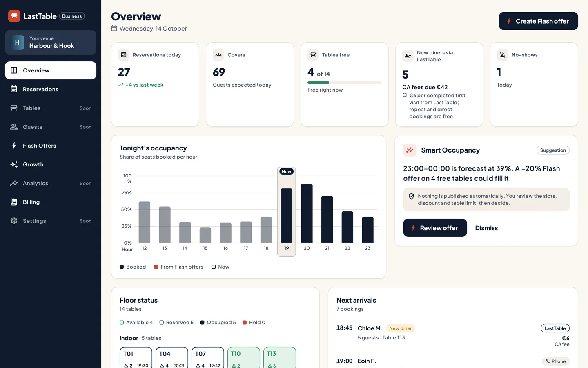The width and height of the screenshot is (588, 368).
Task: Click the calendar icon beside the date
Action: [x=114, y=29]
